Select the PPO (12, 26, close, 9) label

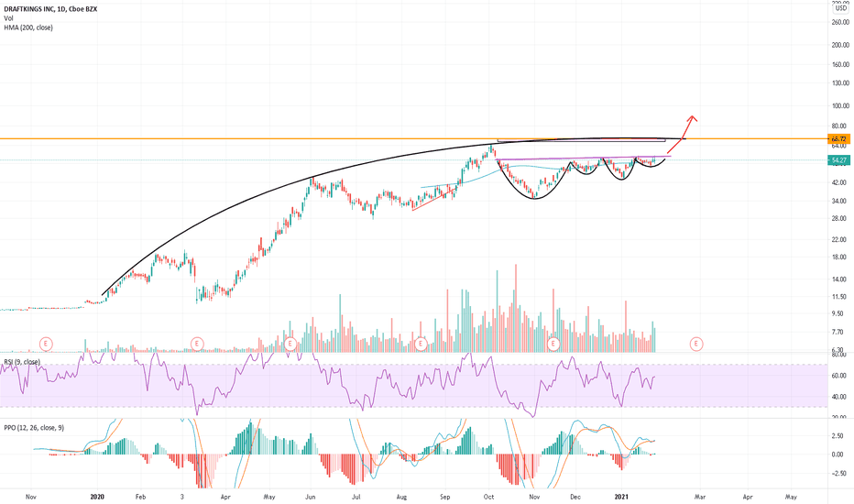pos(34,428)
